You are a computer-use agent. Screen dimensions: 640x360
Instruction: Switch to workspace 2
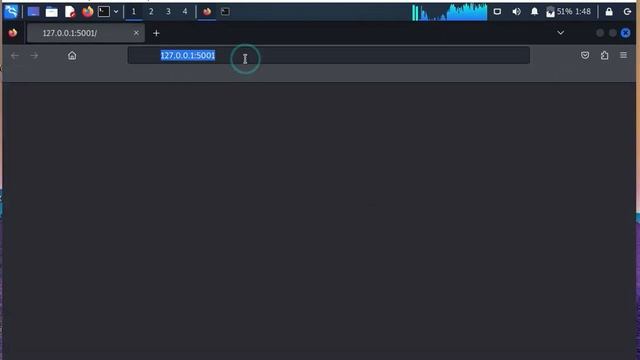tap(151, 12)
